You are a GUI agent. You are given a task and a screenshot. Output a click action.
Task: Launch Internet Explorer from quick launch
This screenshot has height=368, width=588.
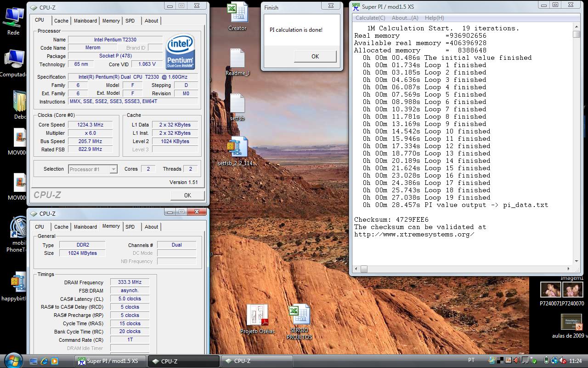(x=44, y=361)
